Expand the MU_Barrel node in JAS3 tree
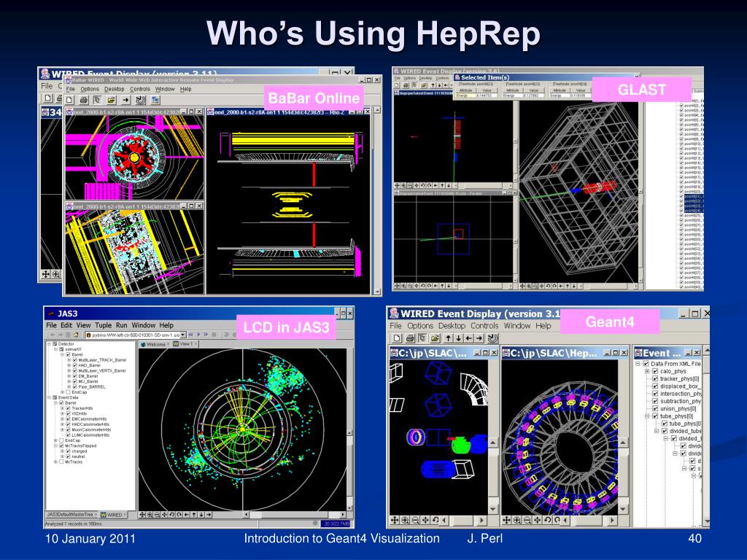The image size is (747, 560). click(x=69, y=381)
